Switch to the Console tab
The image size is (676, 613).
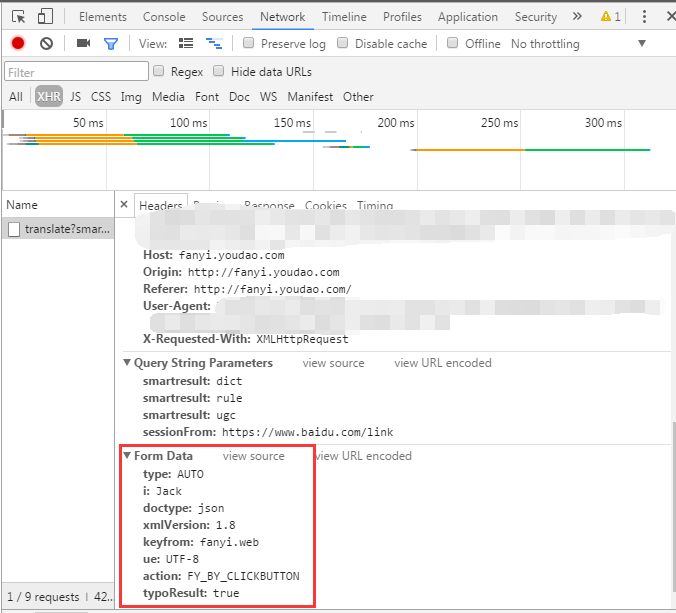164,17
